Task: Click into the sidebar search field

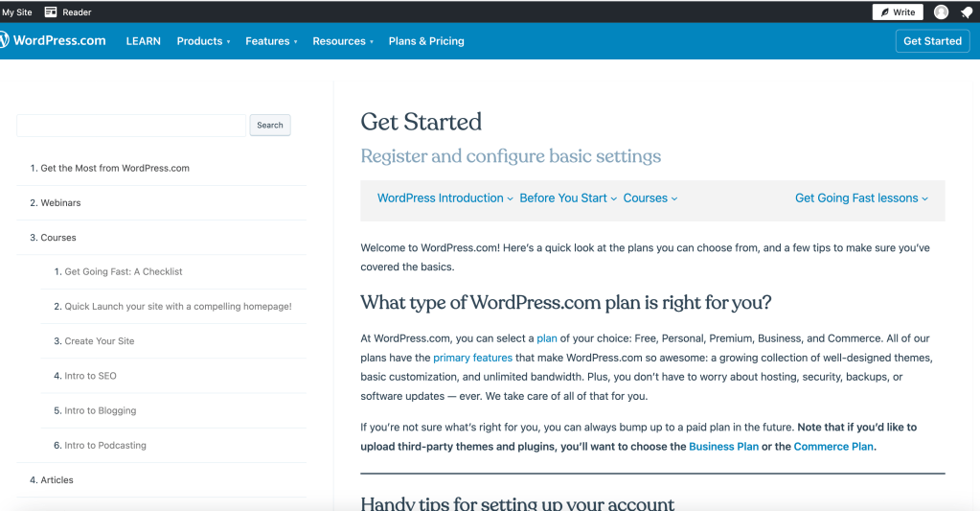Action: 131,126
